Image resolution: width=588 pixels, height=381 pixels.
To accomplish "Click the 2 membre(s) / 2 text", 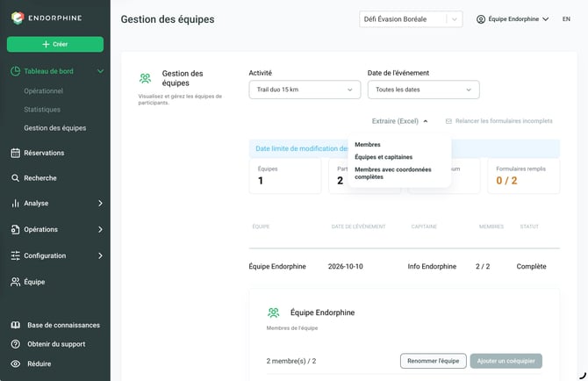I will click(x=291, y=361).
